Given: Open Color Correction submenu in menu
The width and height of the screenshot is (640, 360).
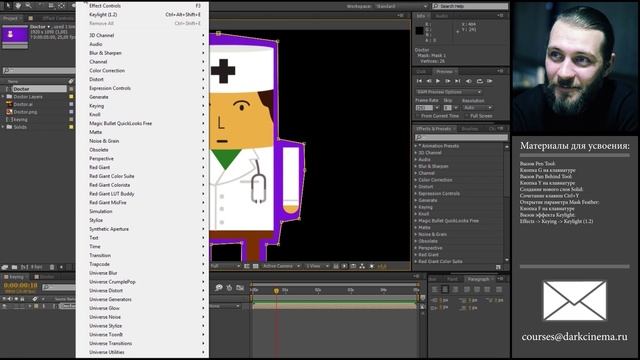Looking at the screenshot, I should click(x=142, y=71).
